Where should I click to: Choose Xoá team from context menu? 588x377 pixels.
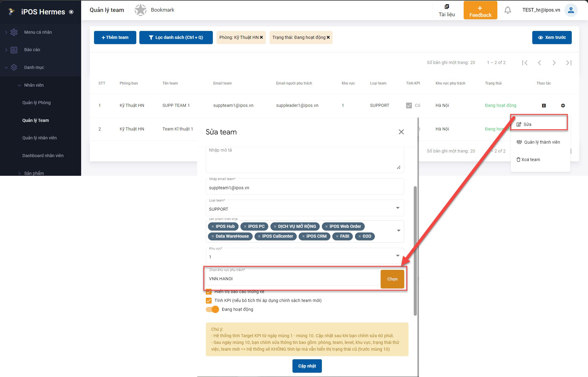click(530, 160)
